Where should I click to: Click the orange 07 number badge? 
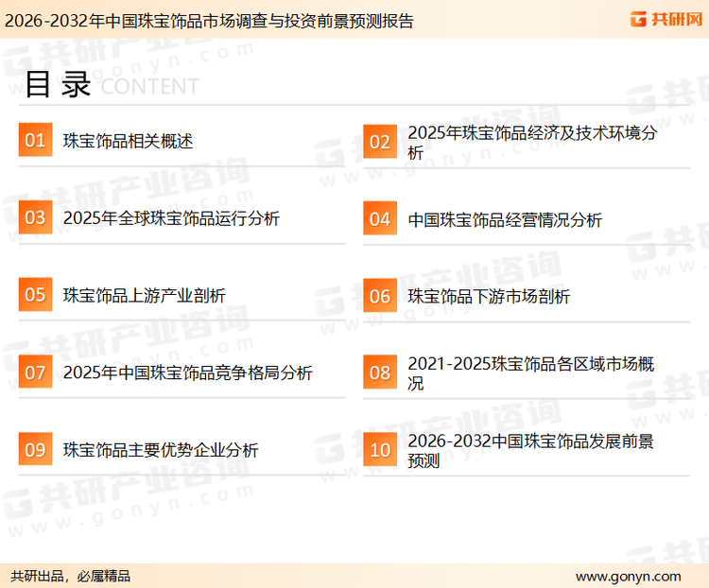tap(35, 372)
